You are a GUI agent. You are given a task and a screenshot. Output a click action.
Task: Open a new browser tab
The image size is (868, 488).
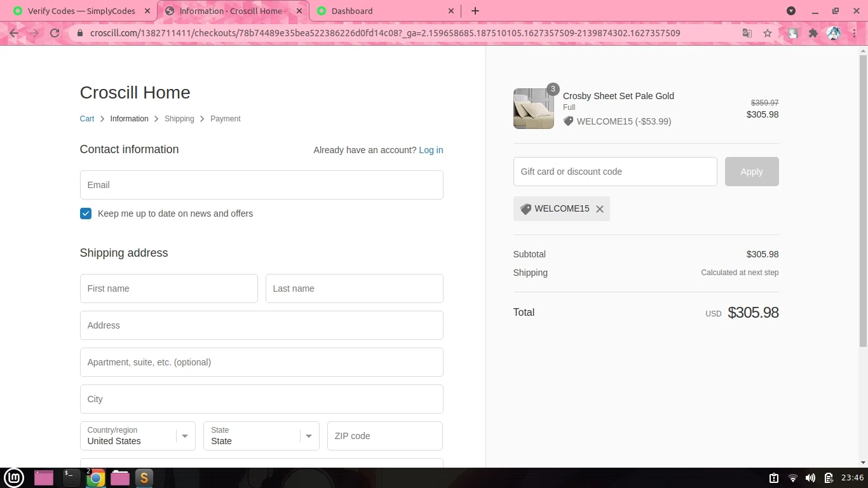pyautogui.click(x=475, y=11)
